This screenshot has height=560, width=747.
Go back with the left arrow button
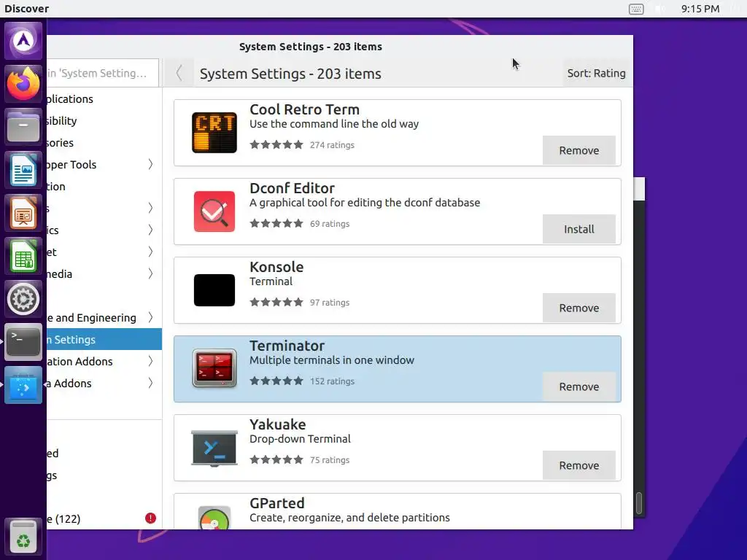click(x=179, y=73)
